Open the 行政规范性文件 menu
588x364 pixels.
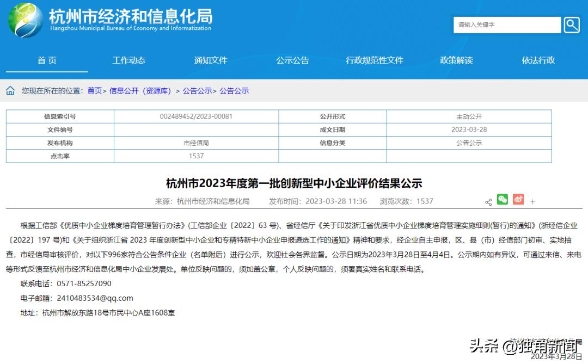[x=375, y=60]
